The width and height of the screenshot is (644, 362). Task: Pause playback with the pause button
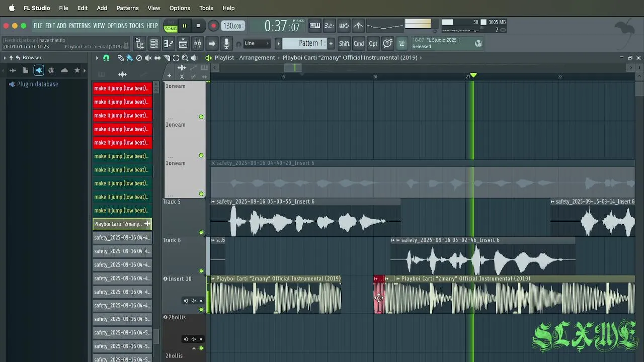click(185, 26)
